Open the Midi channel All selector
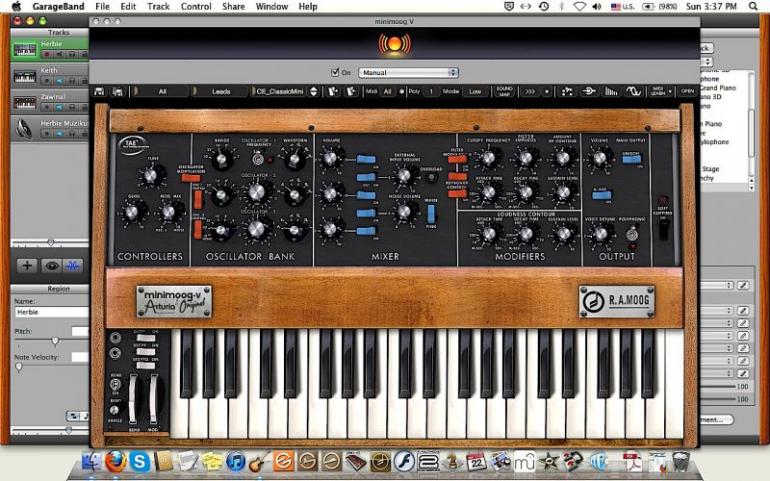Image resolution: width=770 pixels, height=481 pixels. [387, 91]
